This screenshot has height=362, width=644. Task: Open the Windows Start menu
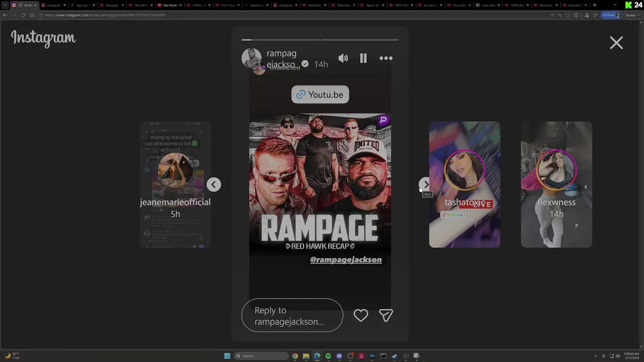(x=227, y=356)
